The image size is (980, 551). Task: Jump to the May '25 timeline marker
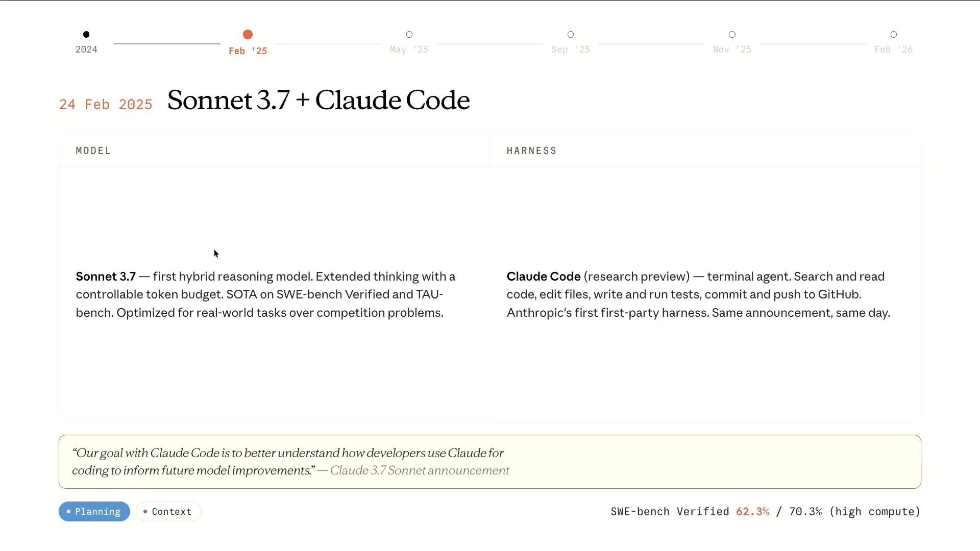[x=409, y=35]
